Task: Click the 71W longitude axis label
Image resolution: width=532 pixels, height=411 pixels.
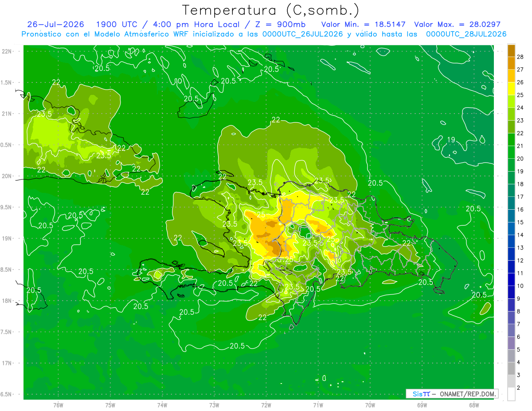Action: [x=318, y=405]
